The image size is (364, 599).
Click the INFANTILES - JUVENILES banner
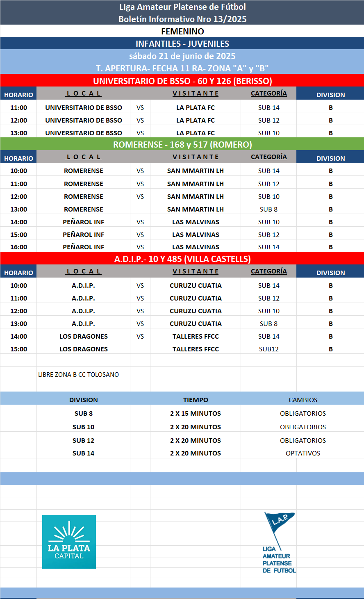(x=182, y=44)
